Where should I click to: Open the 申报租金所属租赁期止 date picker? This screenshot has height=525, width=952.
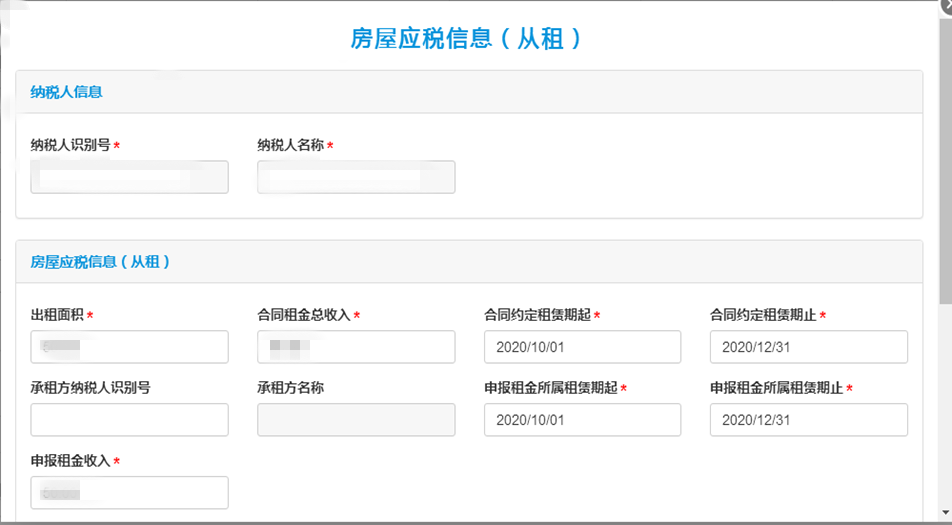[809, 420]
